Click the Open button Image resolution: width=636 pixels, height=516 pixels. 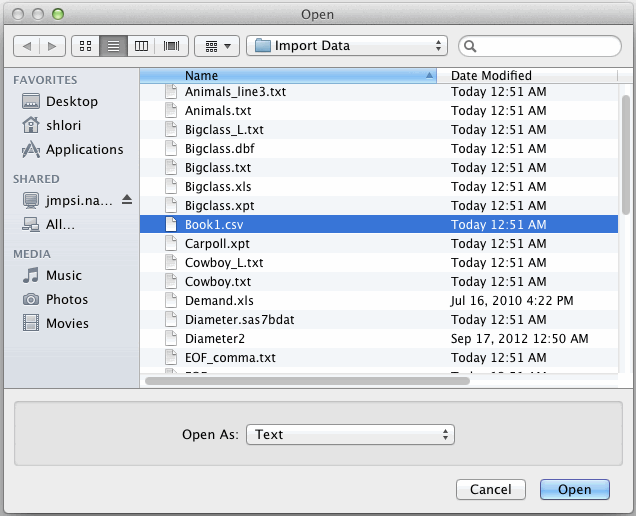click(x=575, y=489)
